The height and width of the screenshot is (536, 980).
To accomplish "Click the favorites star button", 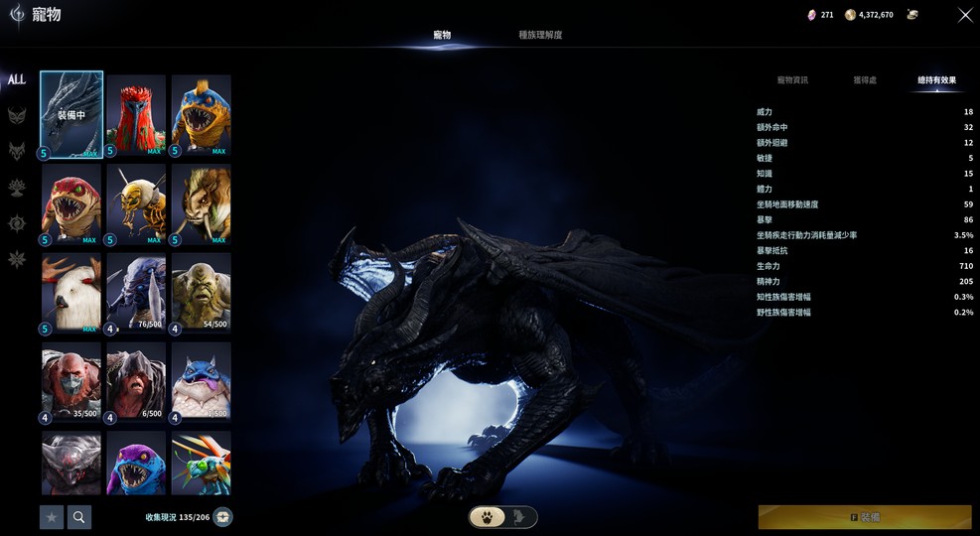I will pyautogui.click(x=52, y=516).
